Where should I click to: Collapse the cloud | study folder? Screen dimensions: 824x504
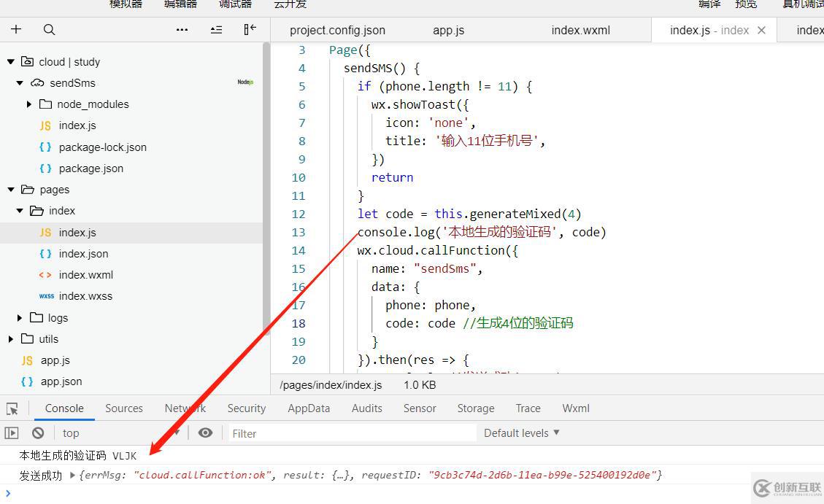(10, 62)
